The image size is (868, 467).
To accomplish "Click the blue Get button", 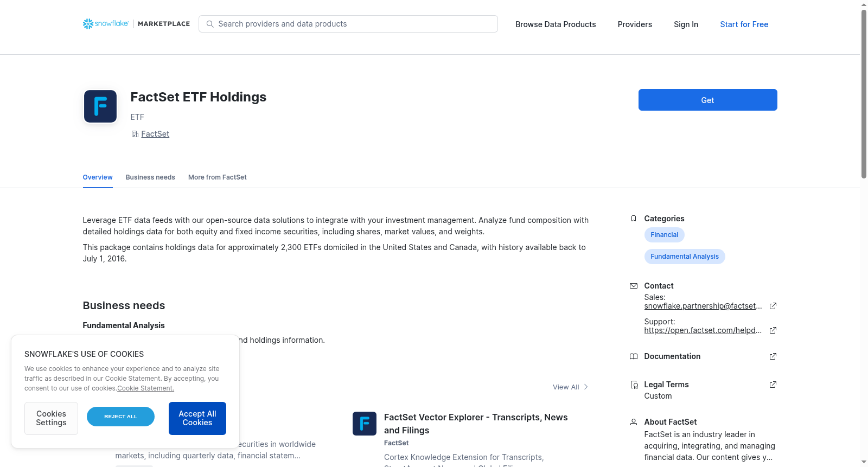I will point(707,100).
